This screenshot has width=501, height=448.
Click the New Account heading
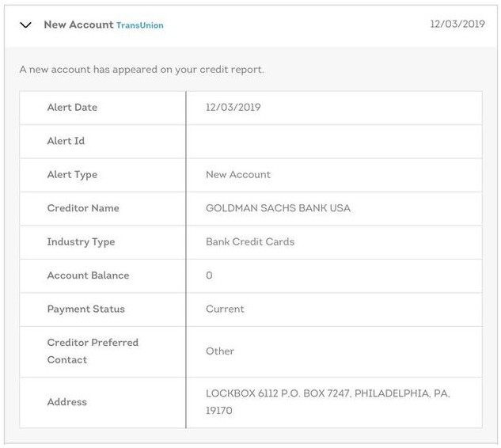(78, 25)
